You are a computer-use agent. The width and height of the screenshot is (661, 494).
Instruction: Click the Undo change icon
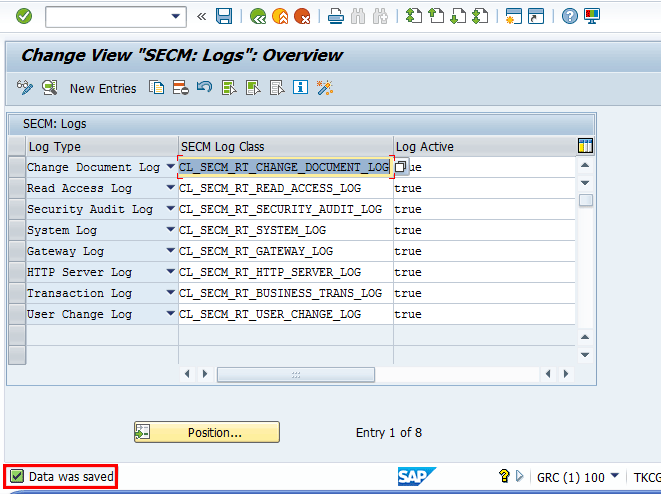coord(204,88)
